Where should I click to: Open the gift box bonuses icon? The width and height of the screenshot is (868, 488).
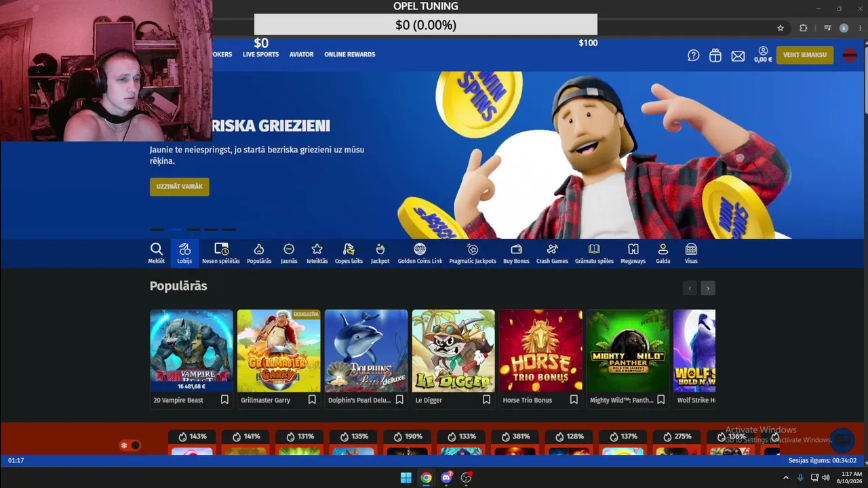coord(715,56)
